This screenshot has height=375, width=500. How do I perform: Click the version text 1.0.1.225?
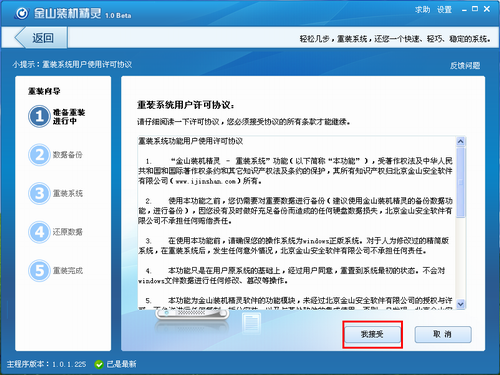coord(69,364)
